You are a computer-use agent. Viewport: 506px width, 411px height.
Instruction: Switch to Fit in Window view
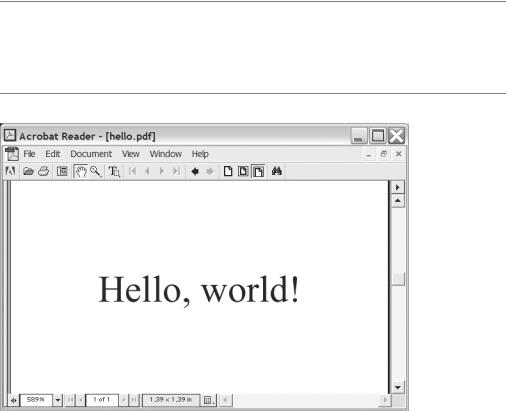[243, 171]
